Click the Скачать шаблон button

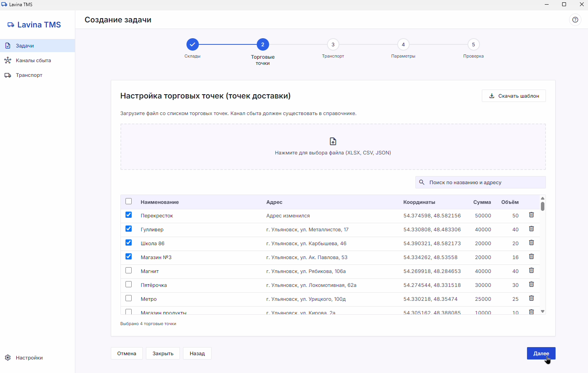tap(513, 96)
